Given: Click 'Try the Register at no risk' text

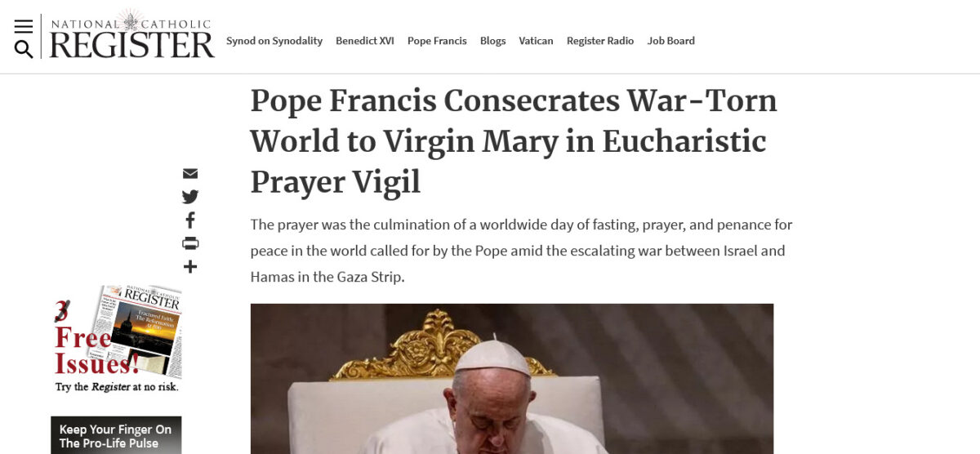Looking at the screenshot, I should 117,387.
